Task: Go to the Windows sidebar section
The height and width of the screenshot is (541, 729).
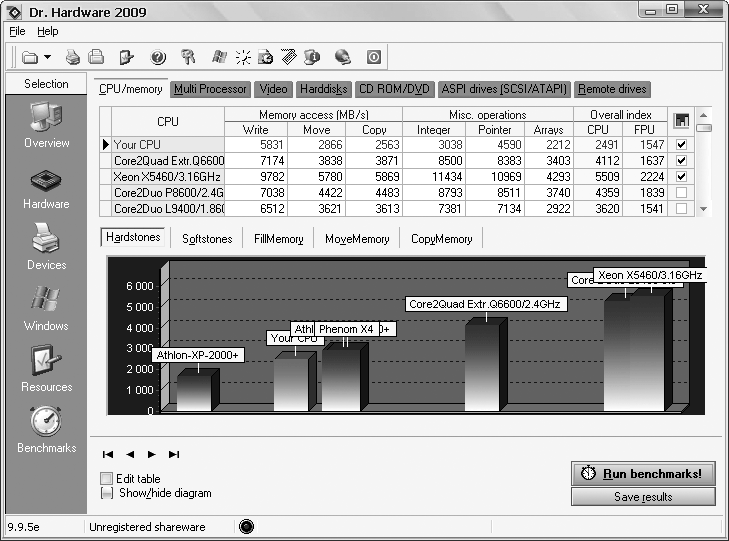Action: [x=47, y=308]
